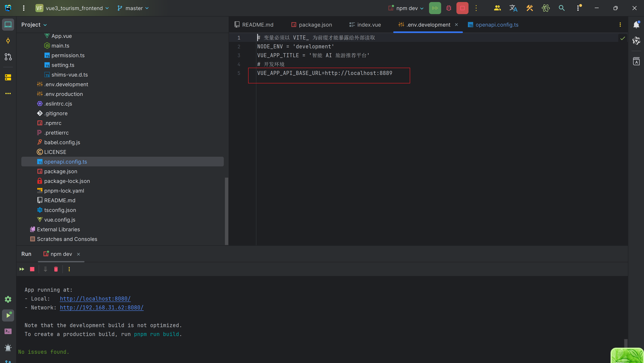Screen dimensions: 644x363
Task: Toggle scroll to end in Run console
Action: click(x=45, y=269)
